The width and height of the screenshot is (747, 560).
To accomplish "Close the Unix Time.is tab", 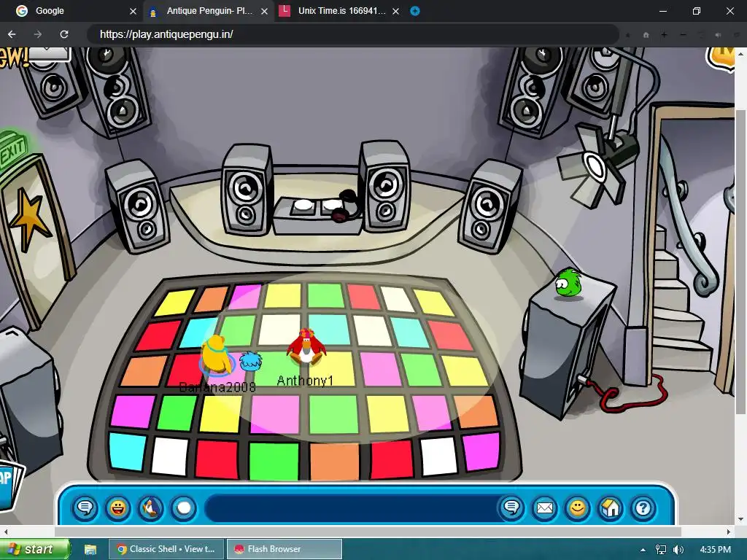I will (x=396, y=12).
